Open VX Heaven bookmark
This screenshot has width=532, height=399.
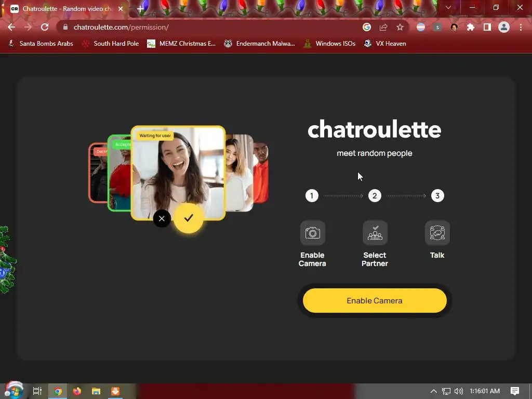tap(385, 44)
